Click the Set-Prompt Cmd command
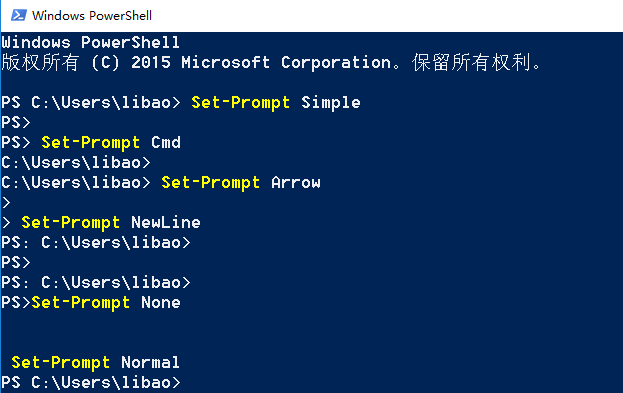The height and width of the screenshot is (393, 623). [x=111, y=142]
